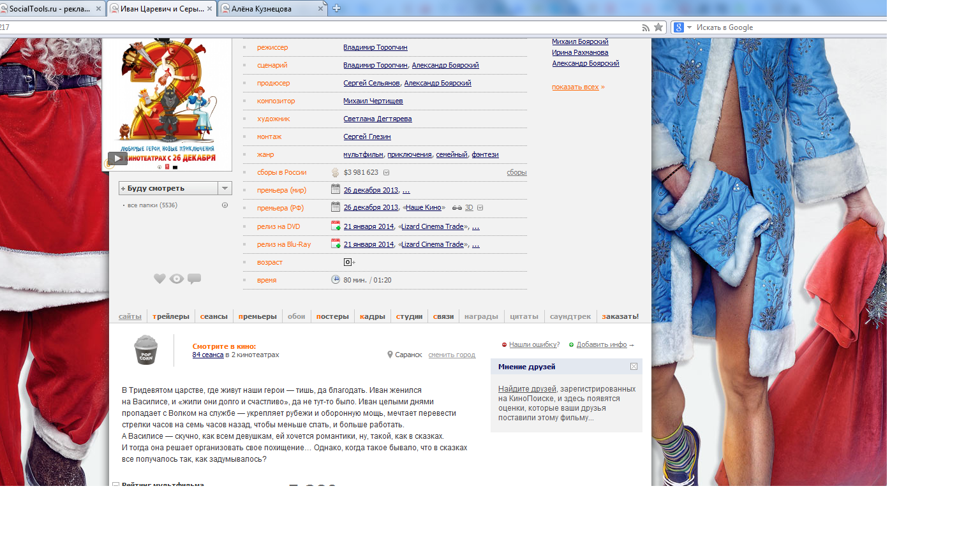The height and width of the screenshot is (551, 980).
Task: Play the trailer on the movie poster
Action: [117, 158]
